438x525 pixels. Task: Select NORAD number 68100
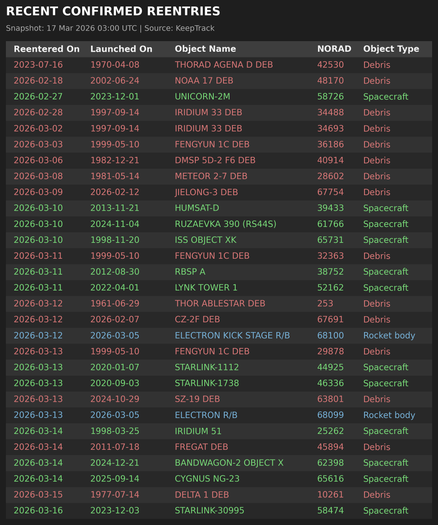[x=331, y=335]
